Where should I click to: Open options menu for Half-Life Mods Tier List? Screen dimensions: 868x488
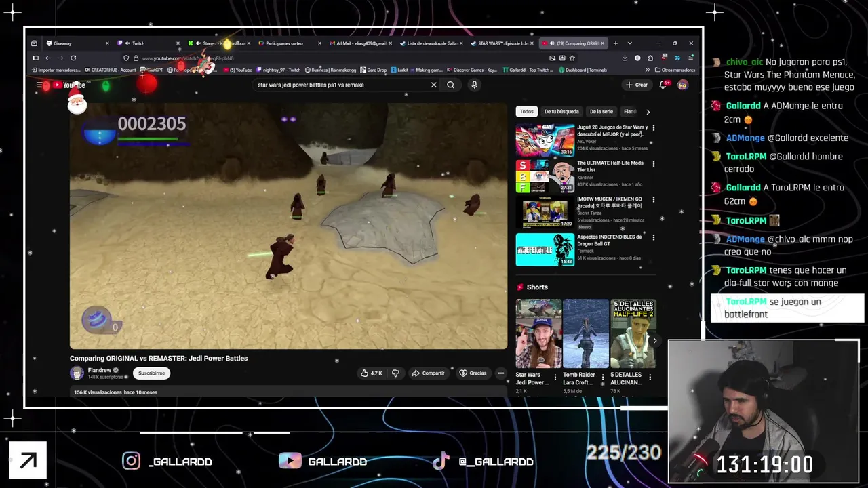(654, 164)
